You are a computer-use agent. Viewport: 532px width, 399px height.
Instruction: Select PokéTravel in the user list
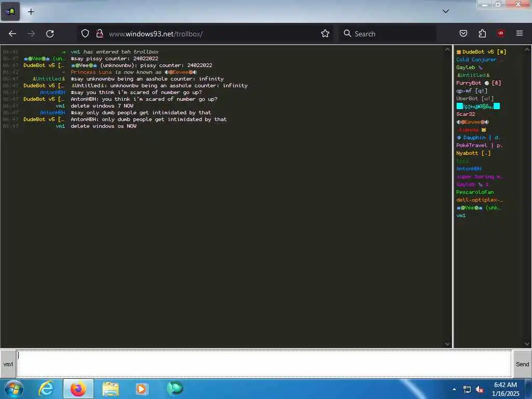point(479,145)
